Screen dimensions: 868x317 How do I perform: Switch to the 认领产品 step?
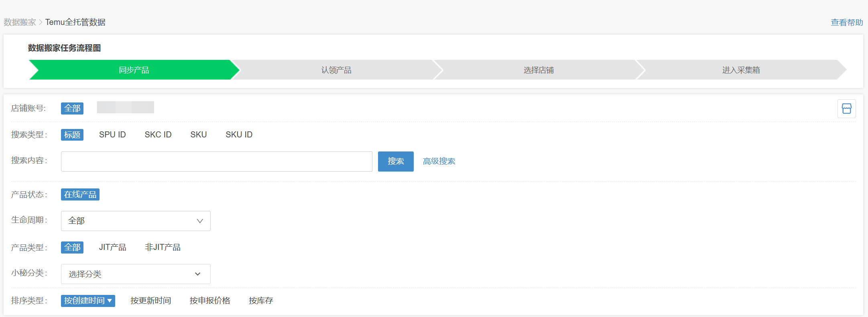[x=336, y=70]
